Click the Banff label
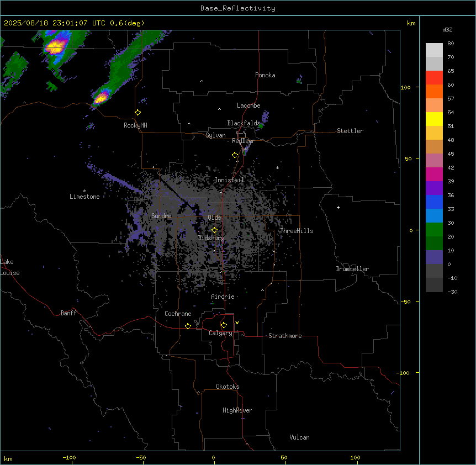This screenshot has height=465, width=476. click(68, 313)
